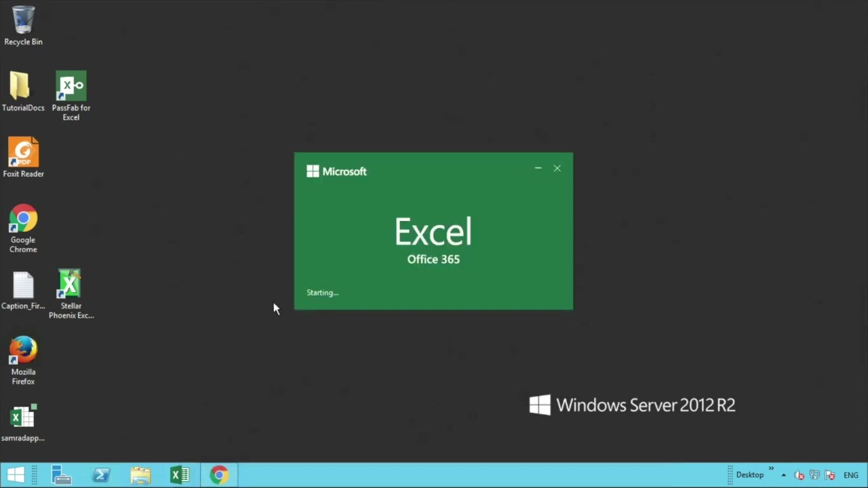Minimize the Excel splash screen
This screenshot has height=488, width=868.
(x=538, y=168)
